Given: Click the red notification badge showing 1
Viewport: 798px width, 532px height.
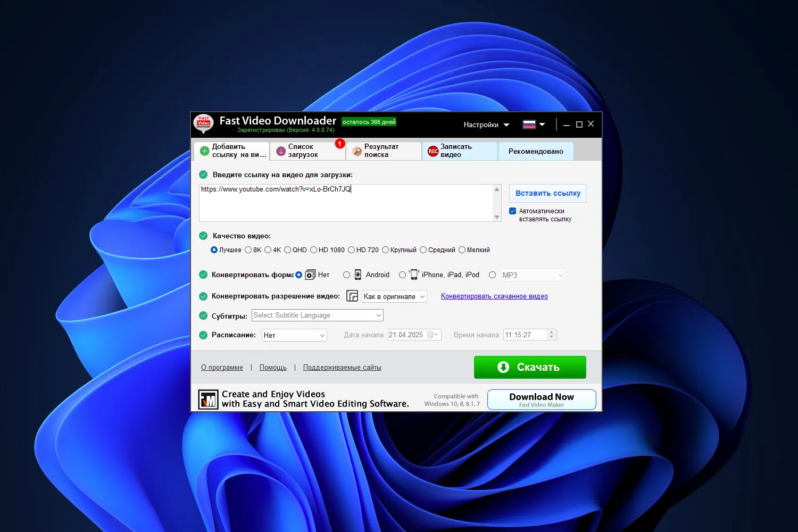Looking at the screenshot, I should 340,144.
